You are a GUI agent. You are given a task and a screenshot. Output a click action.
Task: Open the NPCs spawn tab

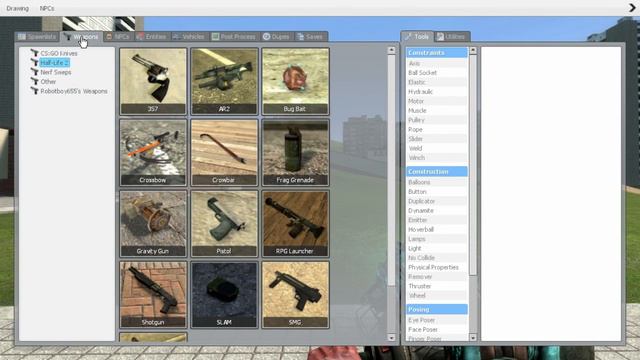pyautogui.click(x=118, y=37)
